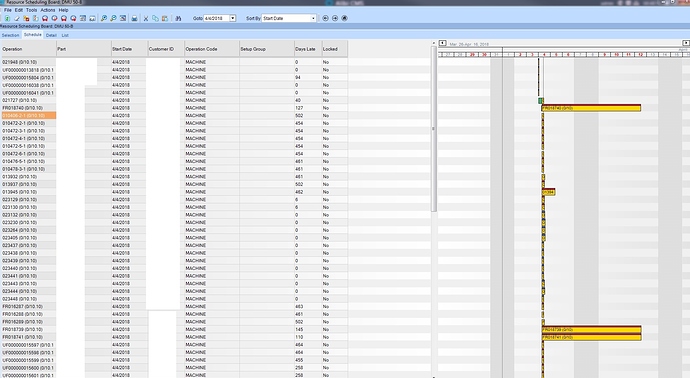Click the save disk icon
The image size is (690, 378).
134,18
